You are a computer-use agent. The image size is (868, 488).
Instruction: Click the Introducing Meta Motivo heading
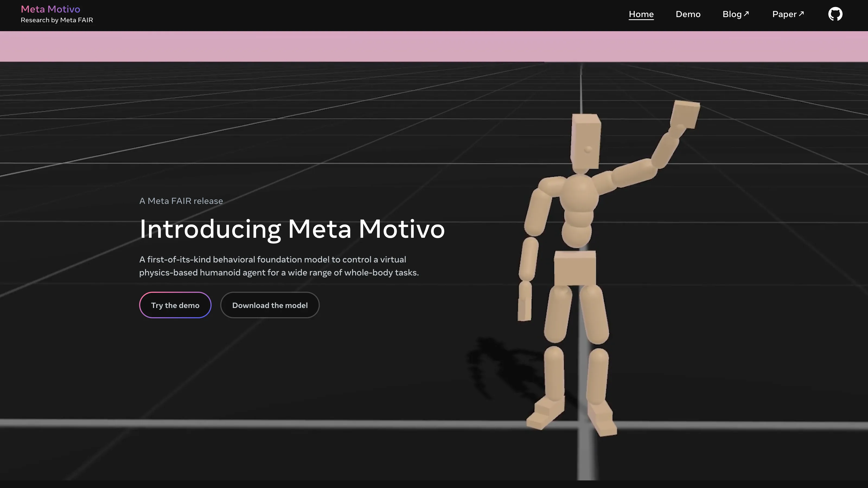click(x=292, y=229)
